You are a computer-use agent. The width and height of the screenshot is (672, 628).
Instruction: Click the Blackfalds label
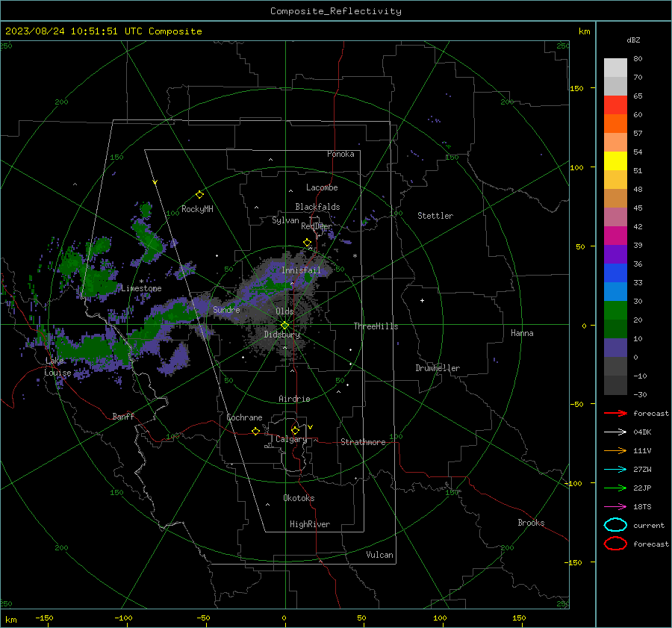317,207
